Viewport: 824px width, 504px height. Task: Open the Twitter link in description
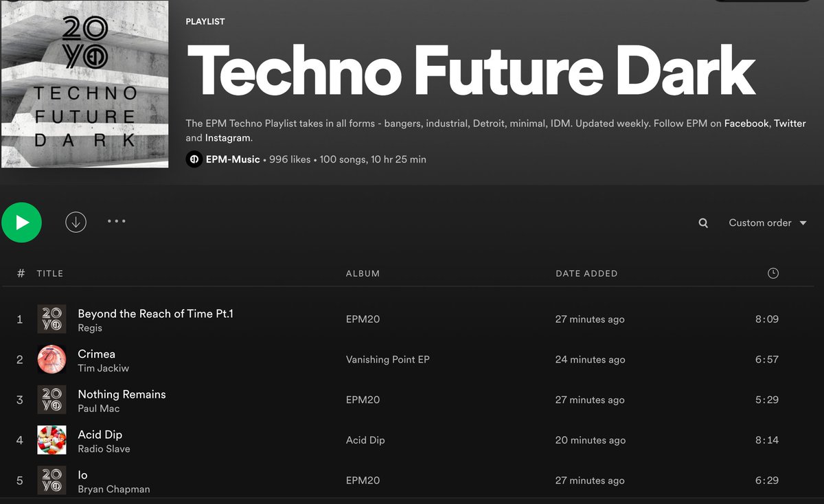point(790,124)
